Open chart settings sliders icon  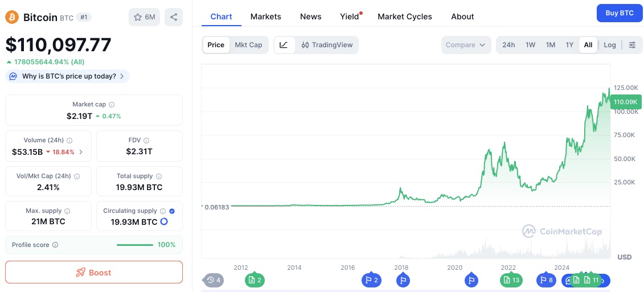[632, 45]
